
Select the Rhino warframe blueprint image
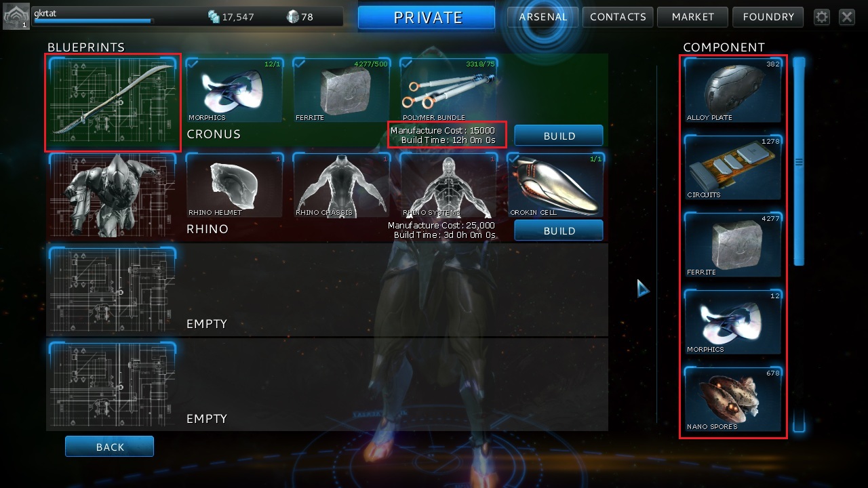point(113,197)
